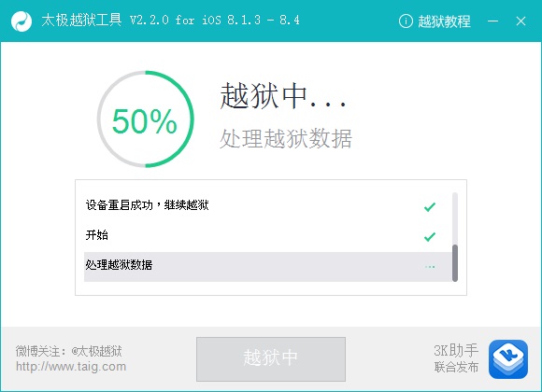Open the http://www.taig.com link

point(71,367)
